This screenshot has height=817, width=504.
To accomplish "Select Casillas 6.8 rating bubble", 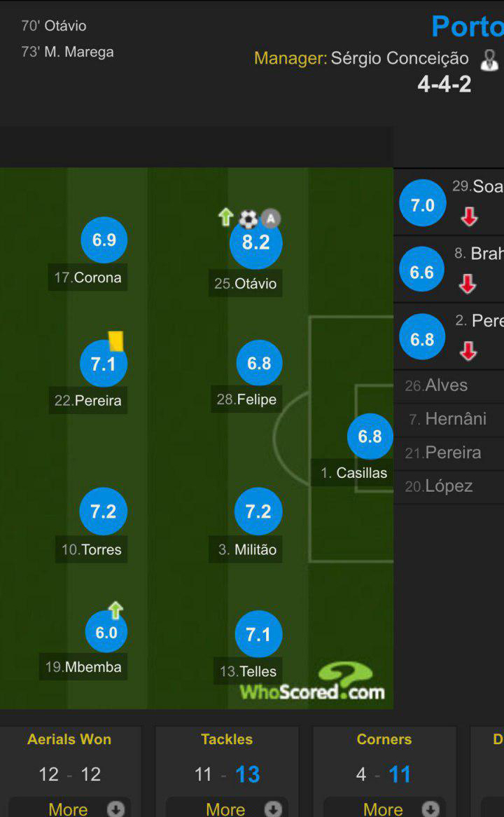I will coord(370,437).
